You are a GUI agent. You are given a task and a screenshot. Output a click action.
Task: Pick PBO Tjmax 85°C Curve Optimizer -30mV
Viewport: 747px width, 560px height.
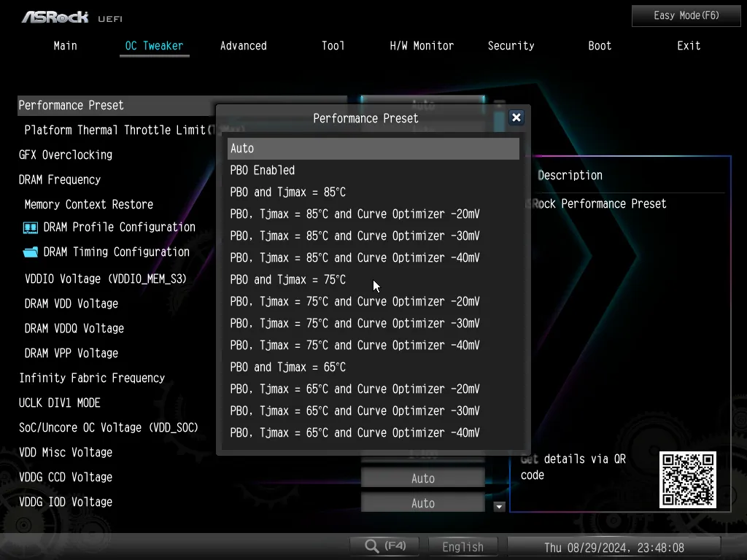pyautogui.click(x=355, y=236)
